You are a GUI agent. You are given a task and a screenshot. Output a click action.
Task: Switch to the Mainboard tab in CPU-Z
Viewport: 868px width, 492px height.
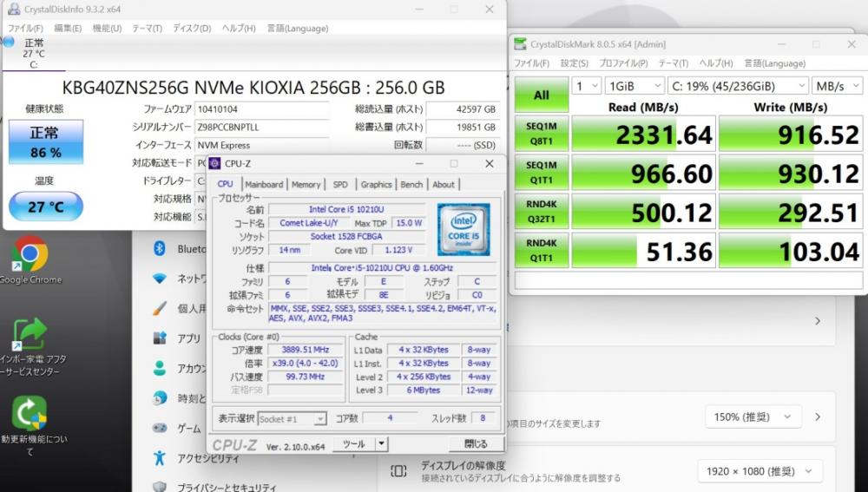coord(264,184)
